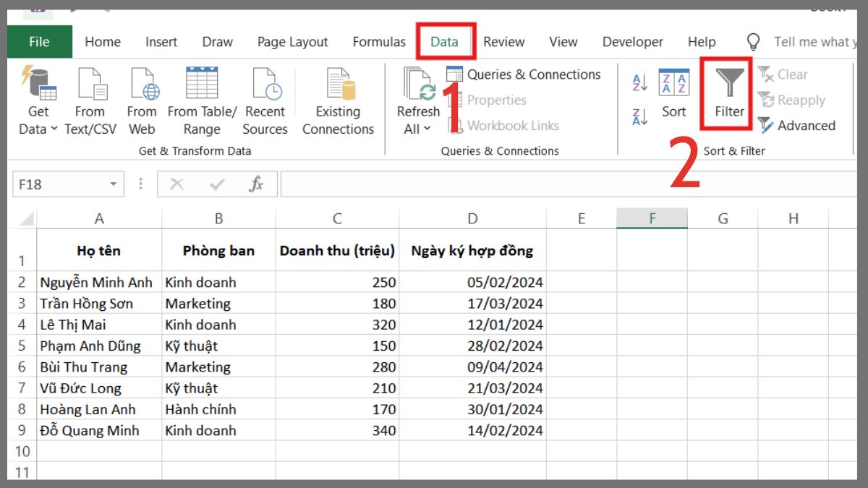Select cell A2 containing Nguyễn Minh Anh
The width and height of the screenshot is (868, 488).
(98, 282)
